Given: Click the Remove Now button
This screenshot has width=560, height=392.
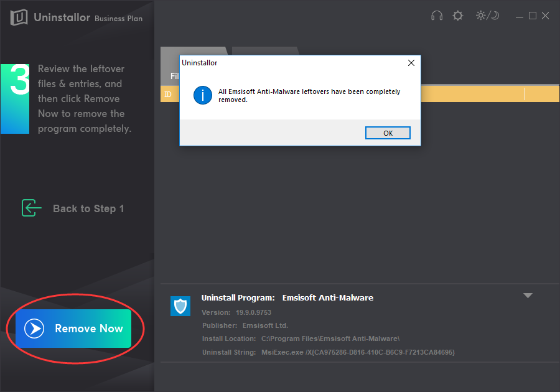Looking at the screenshot, I should pos(73,329).
